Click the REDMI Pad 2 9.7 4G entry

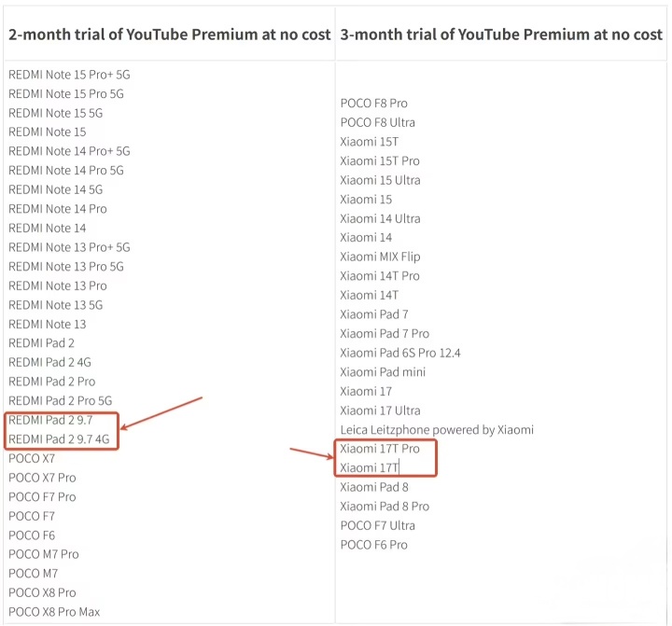coord(58,439)
